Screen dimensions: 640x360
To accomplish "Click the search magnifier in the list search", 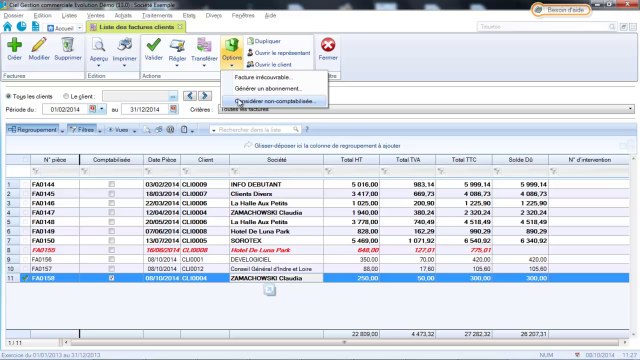I will click(x=296, y=129).
